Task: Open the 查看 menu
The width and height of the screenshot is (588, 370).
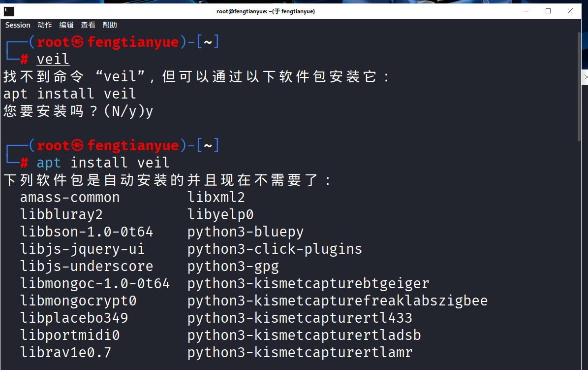Action: pos(88,25)
